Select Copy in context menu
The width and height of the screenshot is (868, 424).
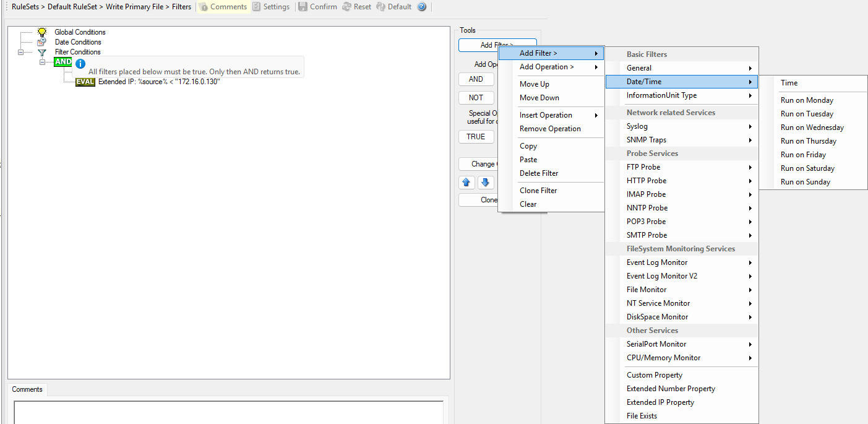click(x=551, y=146)
